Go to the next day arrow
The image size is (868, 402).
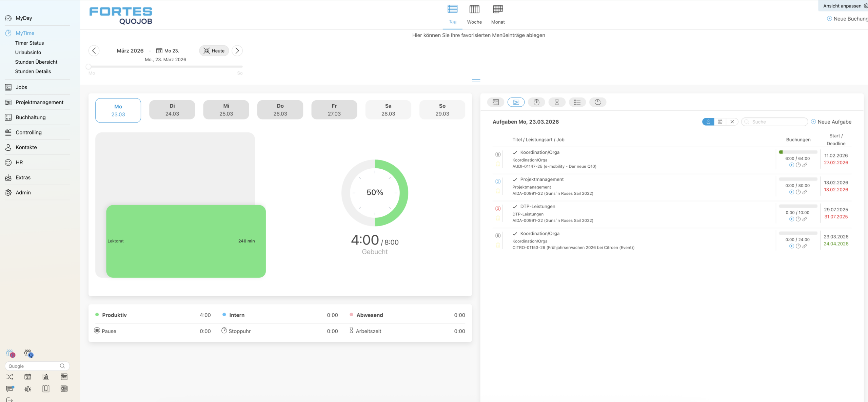tap(237, 51)
